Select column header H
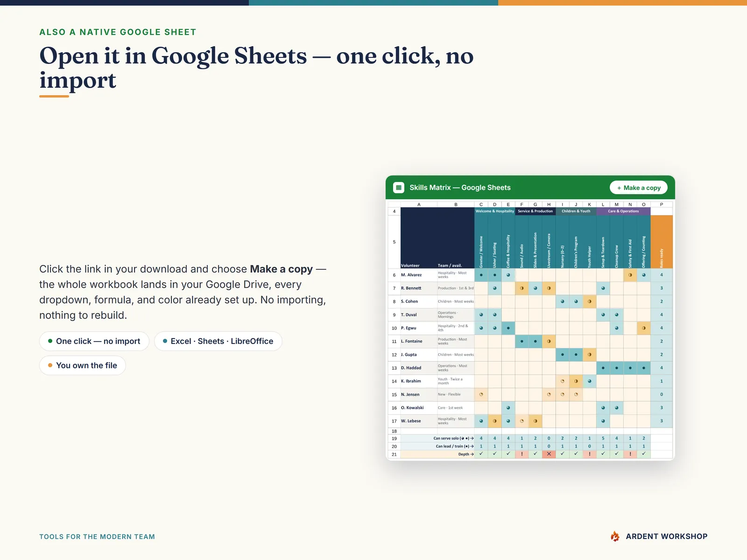This screenshot has height=560, width=747. 549,204
